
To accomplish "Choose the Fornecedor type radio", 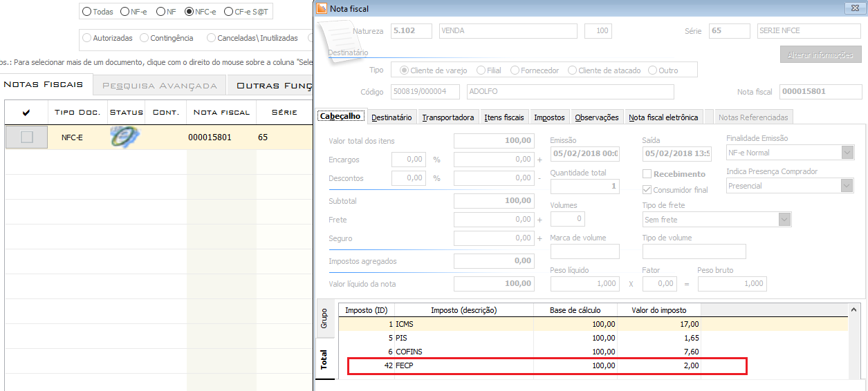I will pyautogui.click(x=515, y=70).
